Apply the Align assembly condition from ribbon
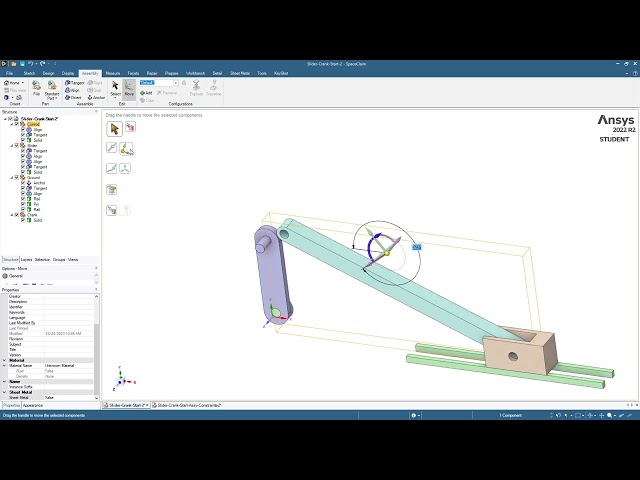This screenshot has height=480, width=640. (72, 90)
